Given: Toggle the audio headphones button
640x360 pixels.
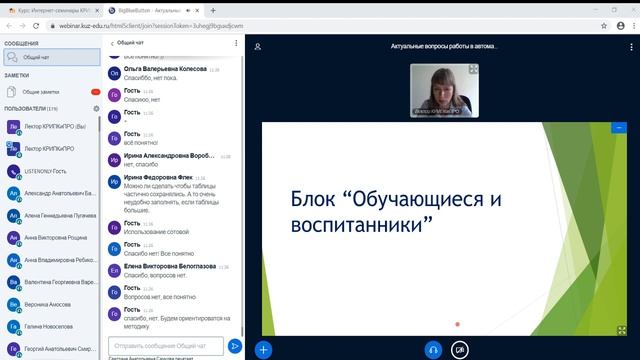Looking at the screenshot, I should tap(433, 350).
